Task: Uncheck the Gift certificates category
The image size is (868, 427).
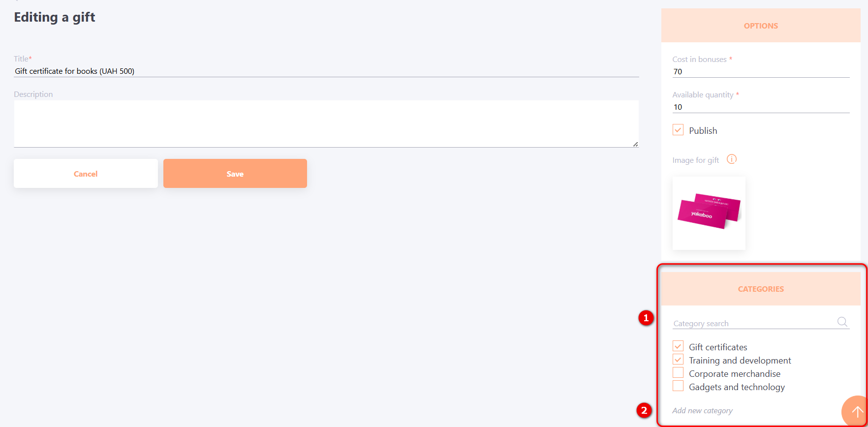Action: click(678, 346)
